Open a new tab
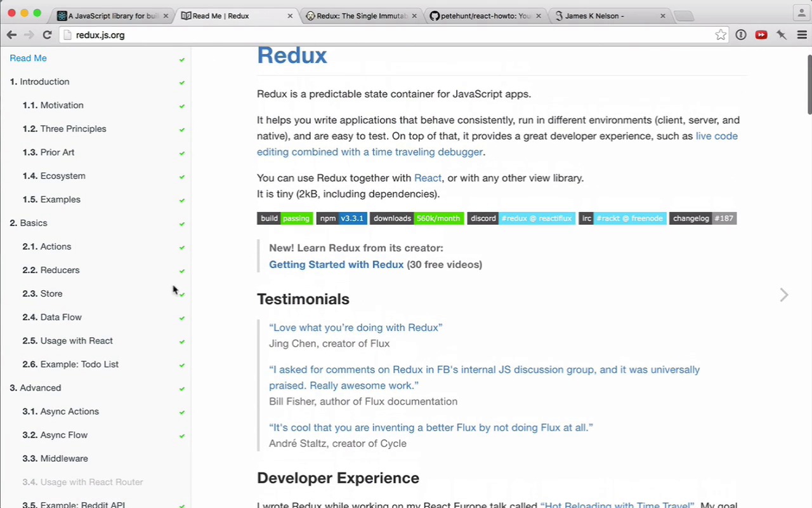Image resolution: width=812 pixels, height=508 pixels. tap(684, 16)
